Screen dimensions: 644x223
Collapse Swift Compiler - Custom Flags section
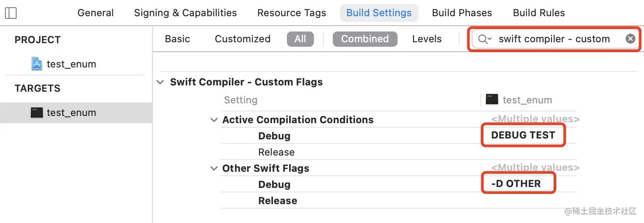(160, 82)
